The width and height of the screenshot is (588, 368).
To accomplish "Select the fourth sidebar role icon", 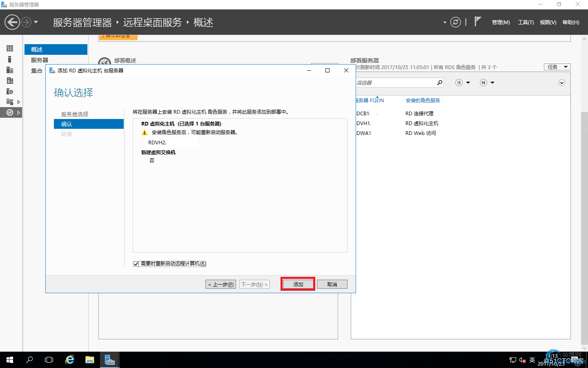I will coord(10,81).
